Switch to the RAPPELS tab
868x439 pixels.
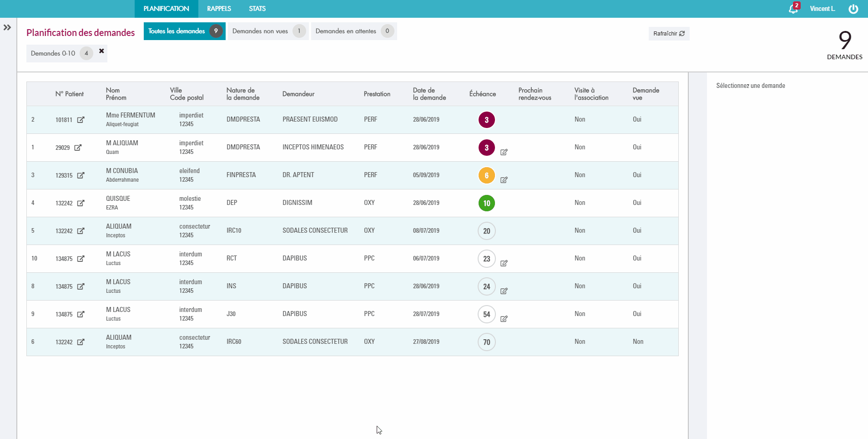pyautogui.click(x=219, y=9)
